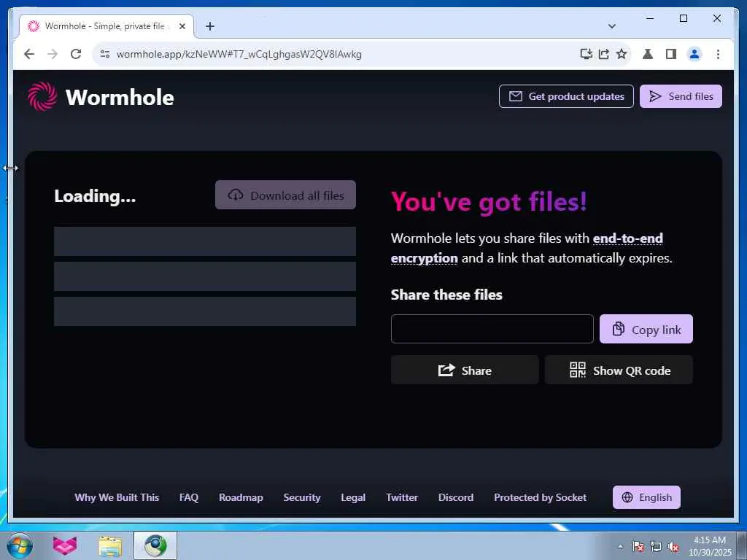This screenshot has width=747, height=560.
Task: Click the Copy link button
Action: tap(646, 329)
